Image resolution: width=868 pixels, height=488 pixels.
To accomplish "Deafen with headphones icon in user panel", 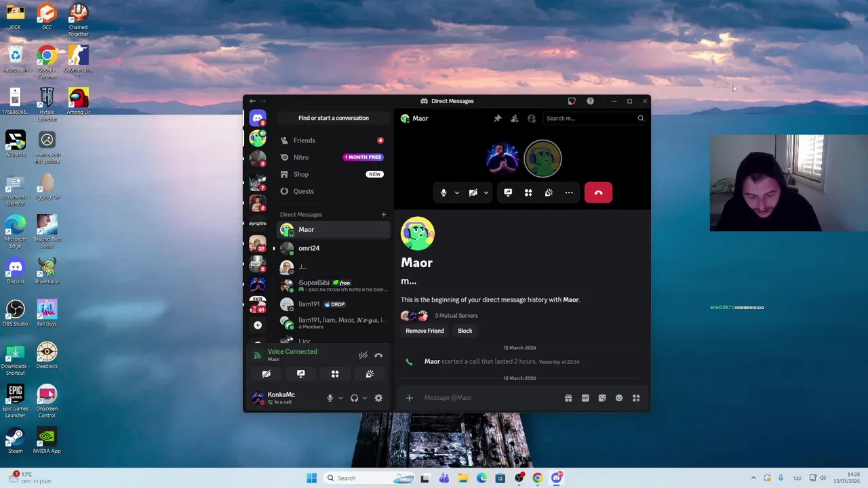I will [x=354, y=399].
